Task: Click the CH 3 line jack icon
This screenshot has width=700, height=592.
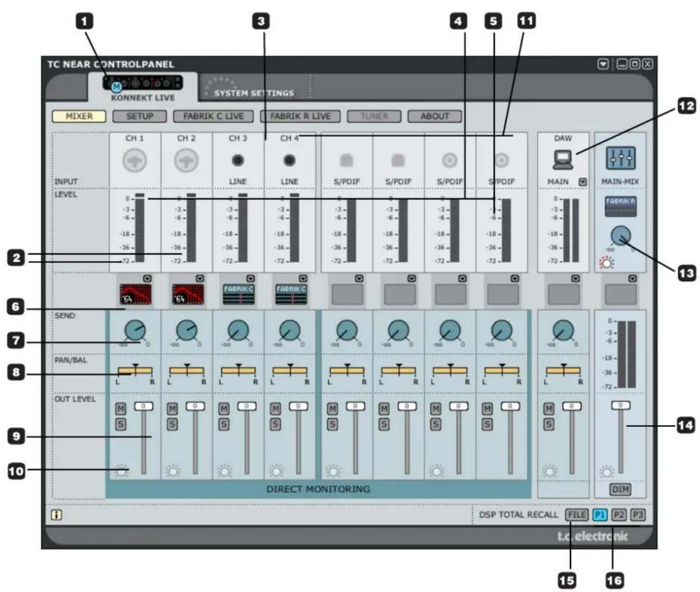Action: 238,161
